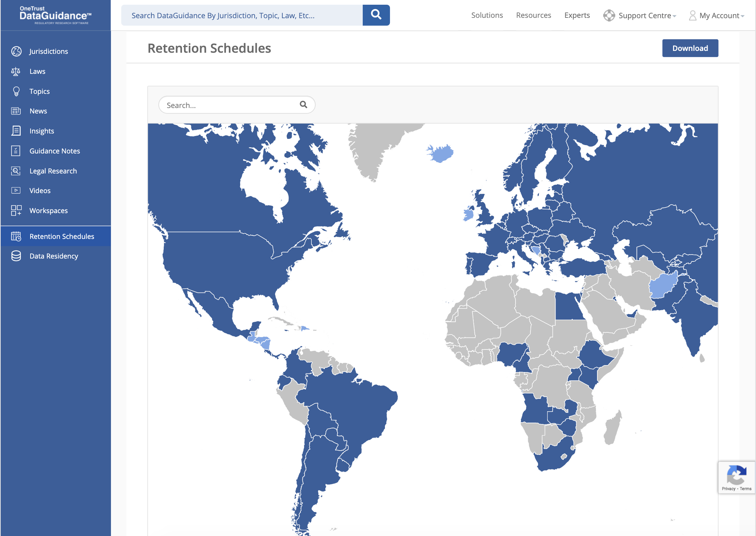Click the reCAPTCHA Terms link
The width and height of the screenshot is (756, 536).
click(745, 489)
